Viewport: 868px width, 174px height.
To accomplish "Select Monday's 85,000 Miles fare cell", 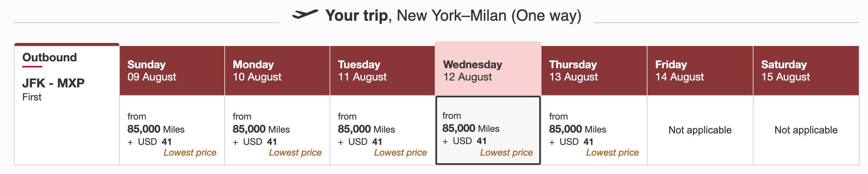I will 277,130.
